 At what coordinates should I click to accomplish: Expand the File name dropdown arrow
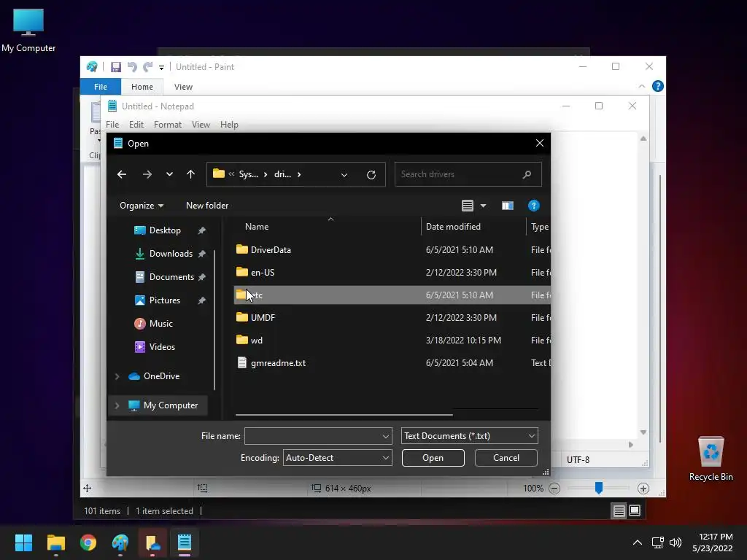(386, 436)
